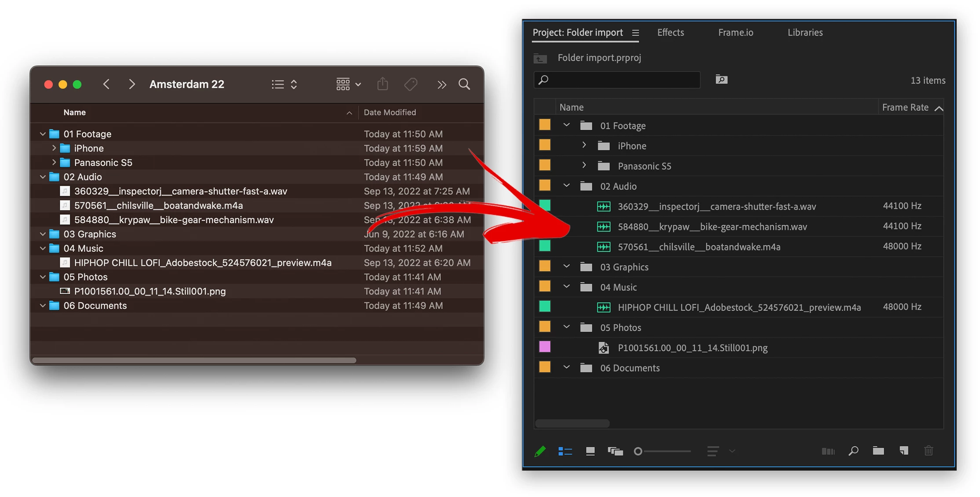
Task: Switch Premiere bin to Freeform view
Action: point(615,451)
